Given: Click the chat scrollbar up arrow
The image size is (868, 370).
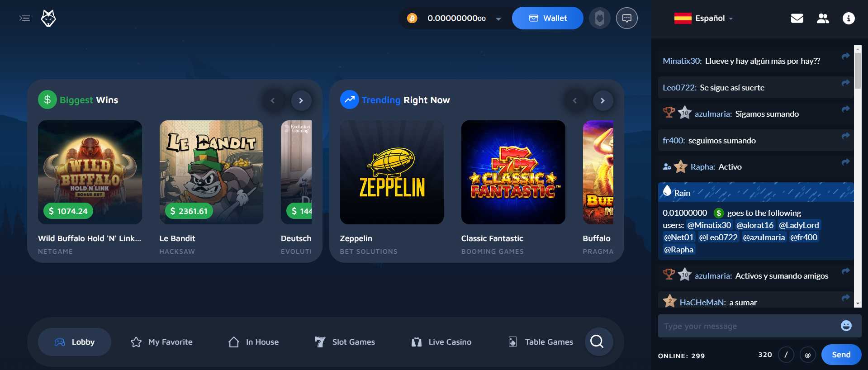Looking at the screenshot, I should [x=858, y=49].
